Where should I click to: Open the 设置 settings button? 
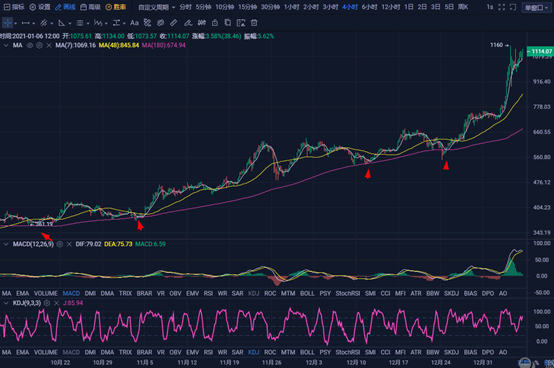(x=40, y=7)
